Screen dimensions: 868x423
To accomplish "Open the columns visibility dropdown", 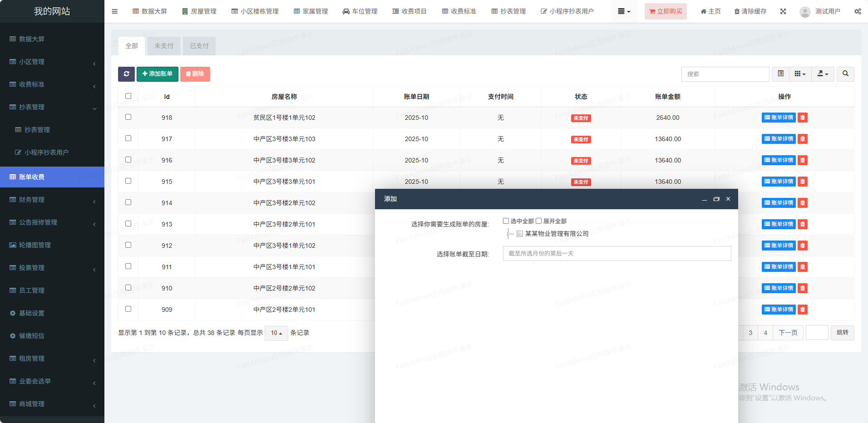I will tap(800, 74).
